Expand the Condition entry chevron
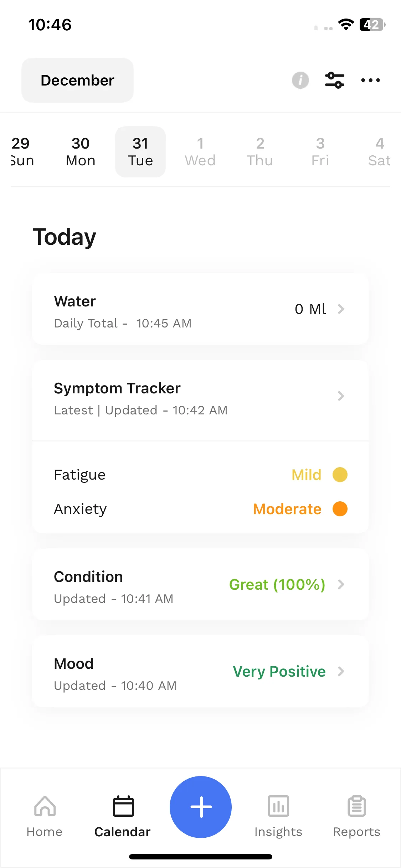This screenshot has width=401, height=868. [x=341, y=584]
